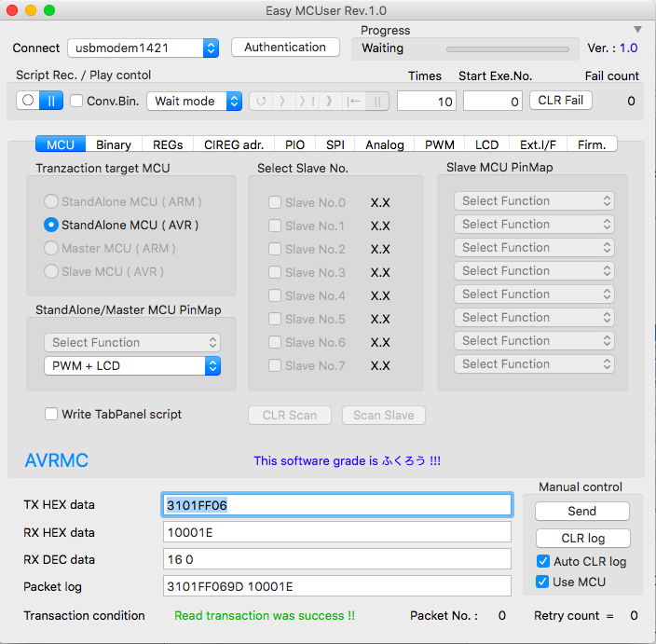Click the Scan Slave button
656x644 pixels.
384,415
